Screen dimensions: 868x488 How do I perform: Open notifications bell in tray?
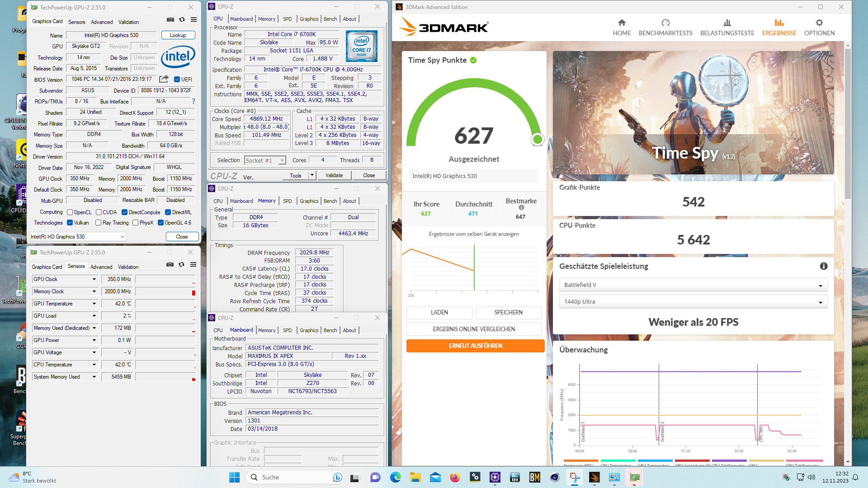click(855, 477)
